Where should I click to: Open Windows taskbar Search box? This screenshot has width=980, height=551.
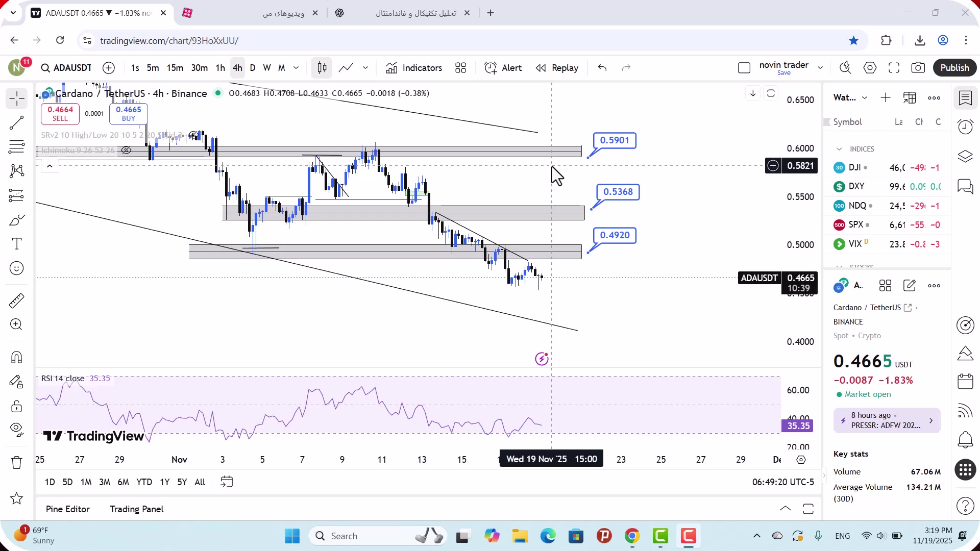pyautogui.click(x=378, y=536)
